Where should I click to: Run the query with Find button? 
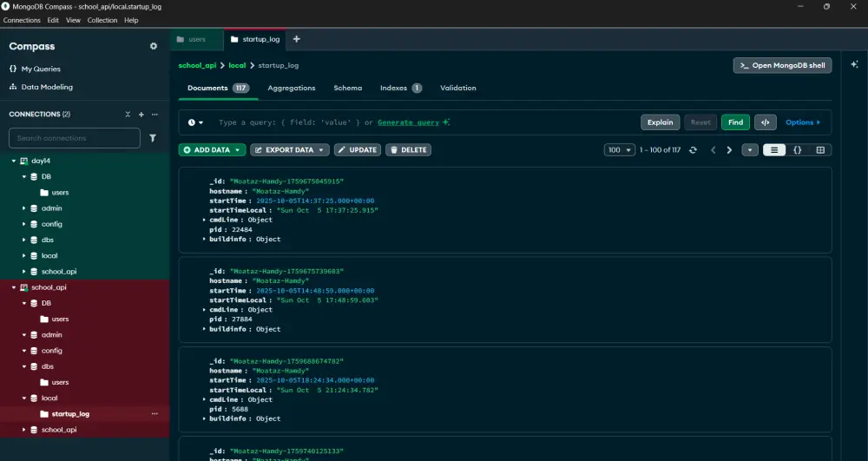pyautogui.click(x=736, y=122)
